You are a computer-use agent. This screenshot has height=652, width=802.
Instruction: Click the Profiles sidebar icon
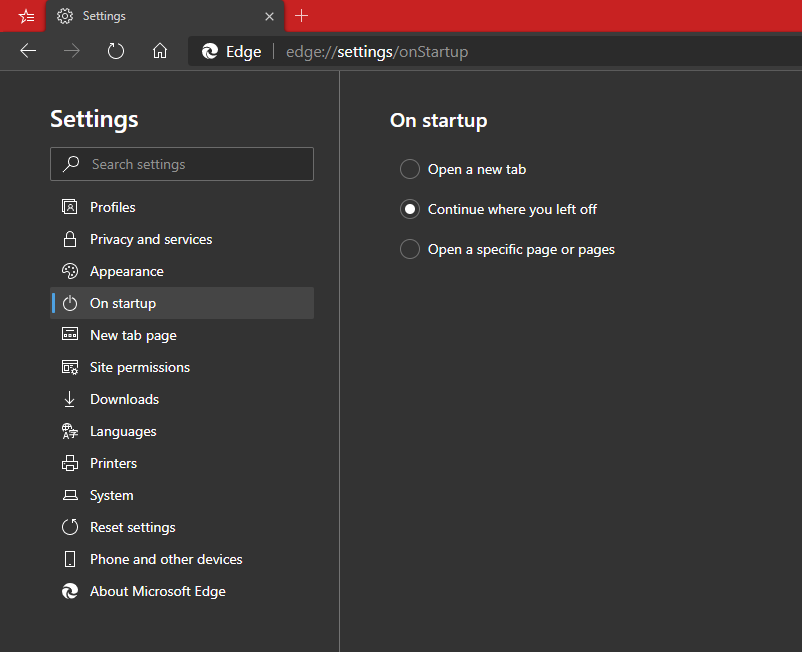click(70, 207)
